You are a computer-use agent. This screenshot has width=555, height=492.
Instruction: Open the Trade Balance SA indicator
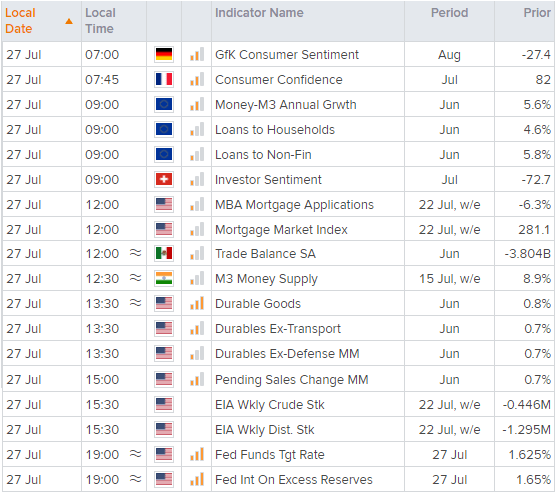265,254
